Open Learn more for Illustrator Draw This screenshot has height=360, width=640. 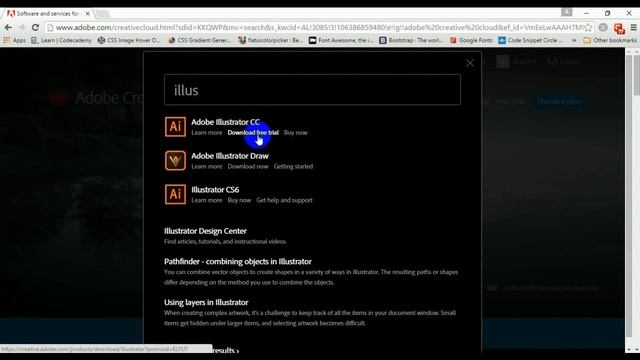point(207,167)
